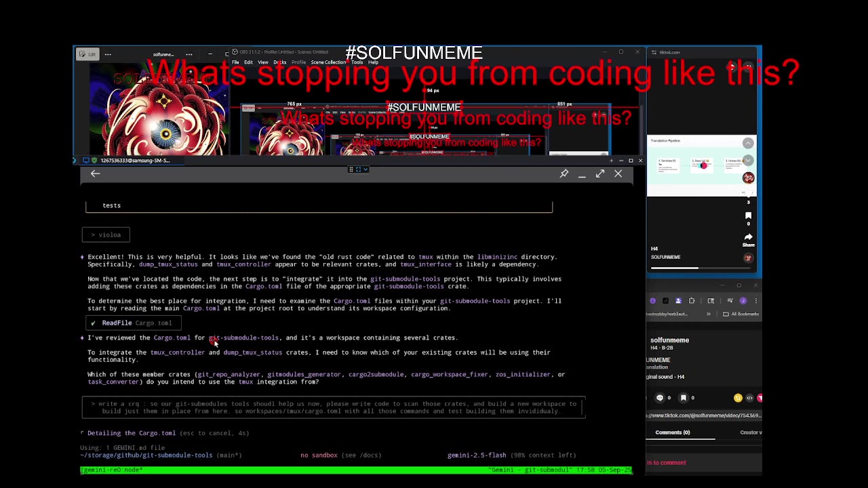
Task: Expand hidden bookmarks with the double chevron
Action: pos(709,314)
